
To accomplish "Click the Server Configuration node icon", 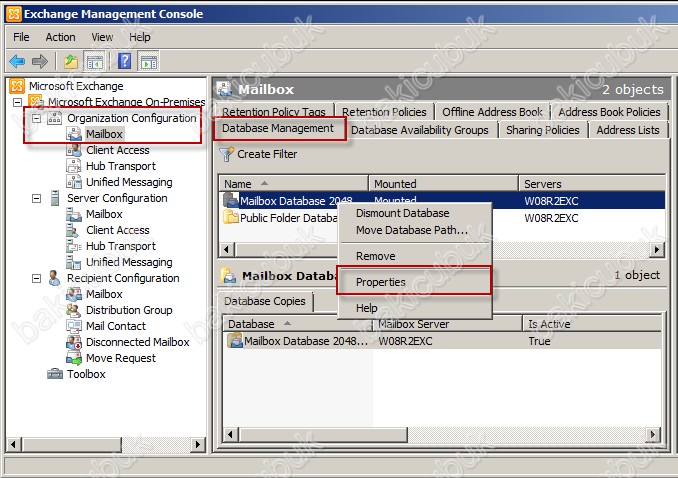I will [x=55, y=198].
